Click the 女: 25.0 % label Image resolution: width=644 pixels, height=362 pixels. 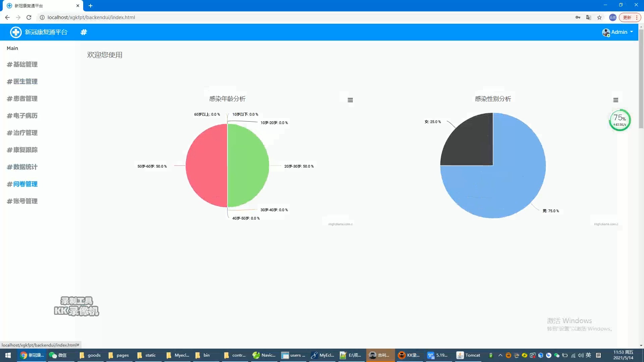433,122
